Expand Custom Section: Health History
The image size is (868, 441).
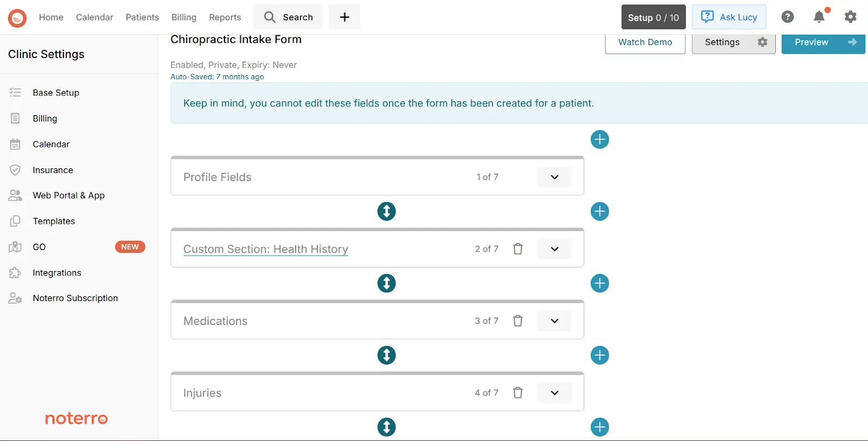(x=554, y=249)
